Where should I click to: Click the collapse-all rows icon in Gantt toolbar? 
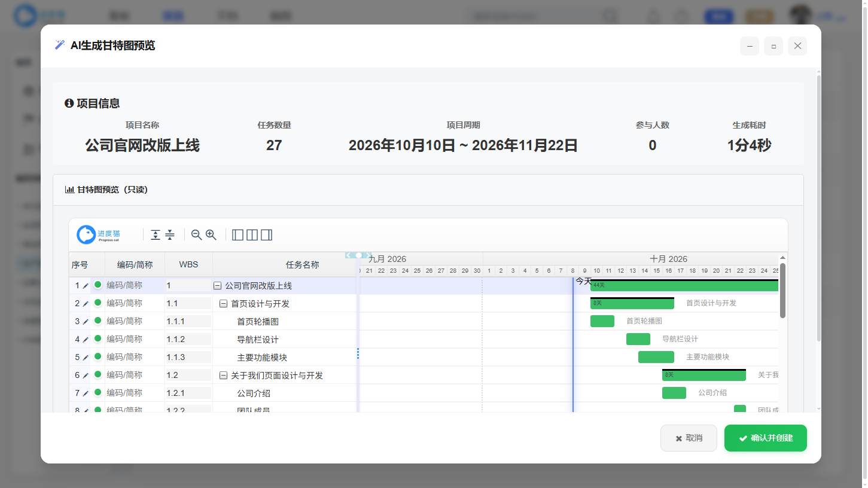[170, 235]
